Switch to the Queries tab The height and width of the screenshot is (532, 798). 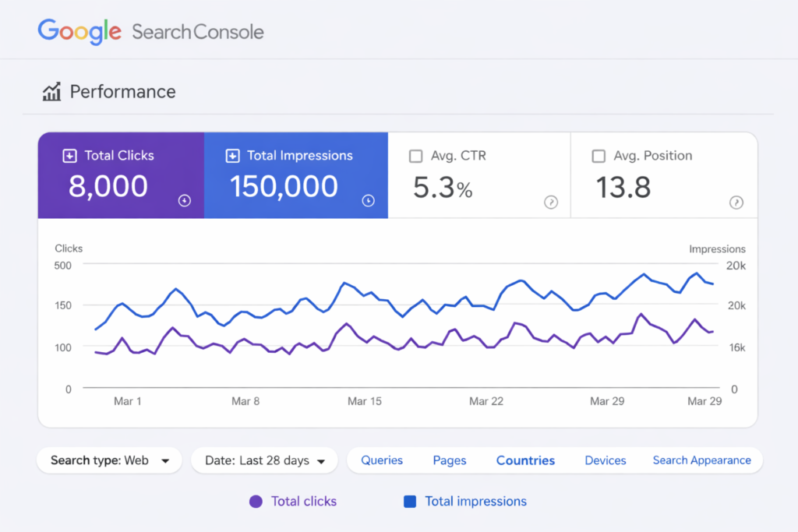382,460
